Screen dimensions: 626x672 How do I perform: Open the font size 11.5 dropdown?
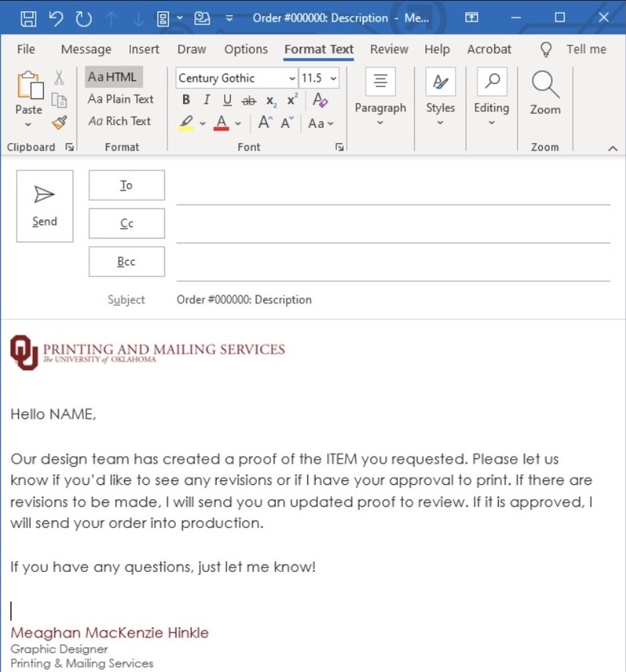[333, 78]
